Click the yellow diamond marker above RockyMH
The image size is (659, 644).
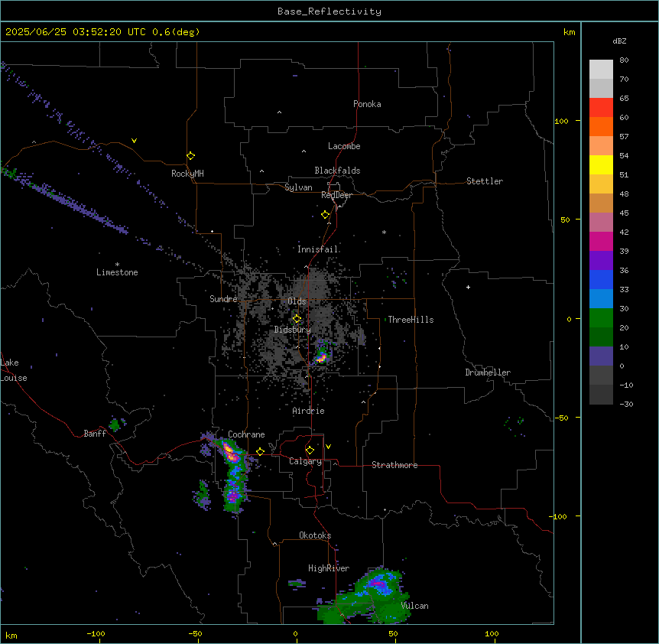point(191,156)
